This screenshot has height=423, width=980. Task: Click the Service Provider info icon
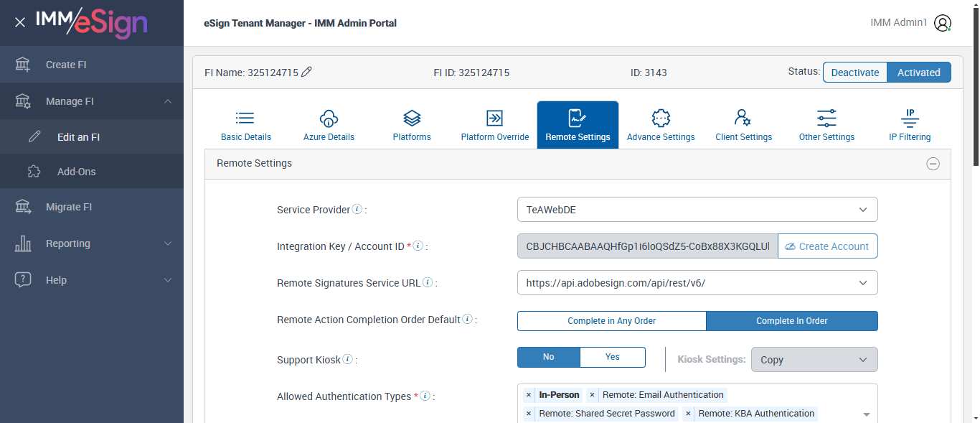click(357, 210)
